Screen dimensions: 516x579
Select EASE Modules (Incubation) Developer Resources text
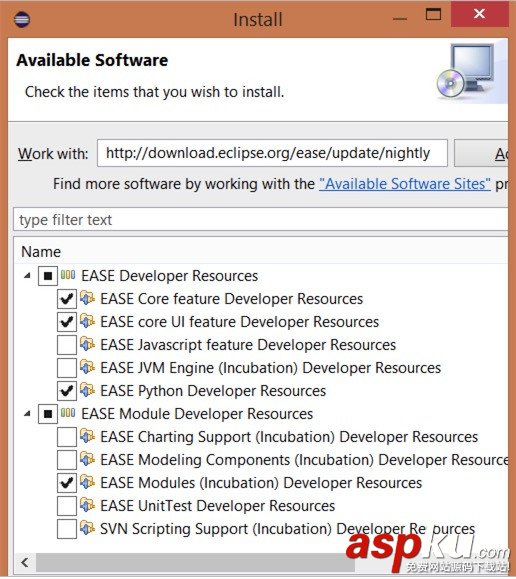261,483
